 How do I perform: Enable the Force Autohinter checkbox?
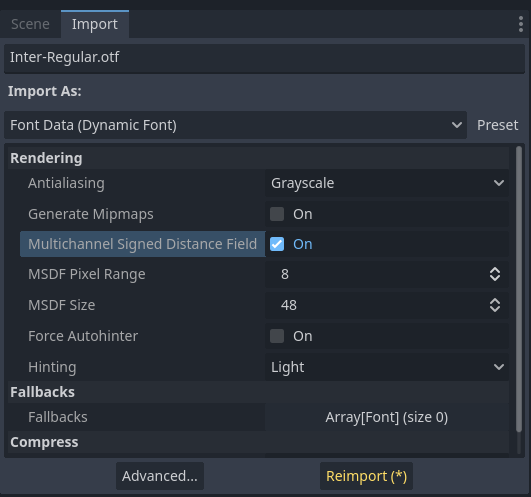pos(277,336)
